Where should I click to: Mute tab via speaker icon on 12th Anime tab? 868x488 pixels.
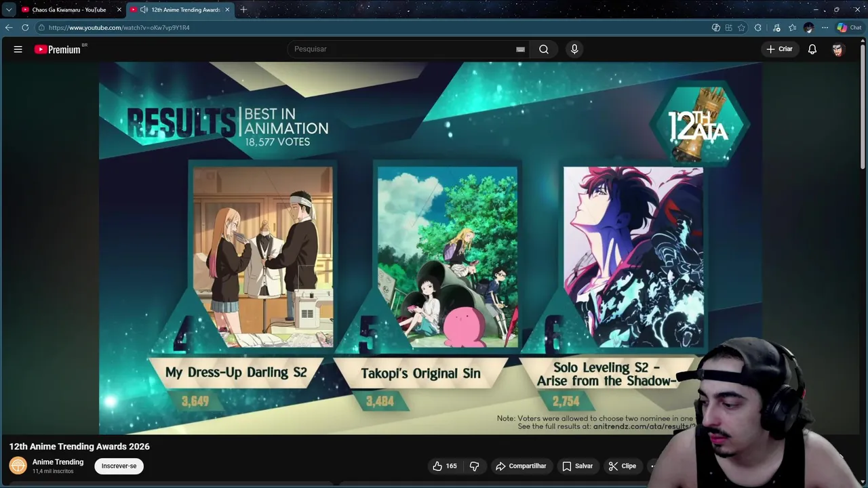[144, 9]
